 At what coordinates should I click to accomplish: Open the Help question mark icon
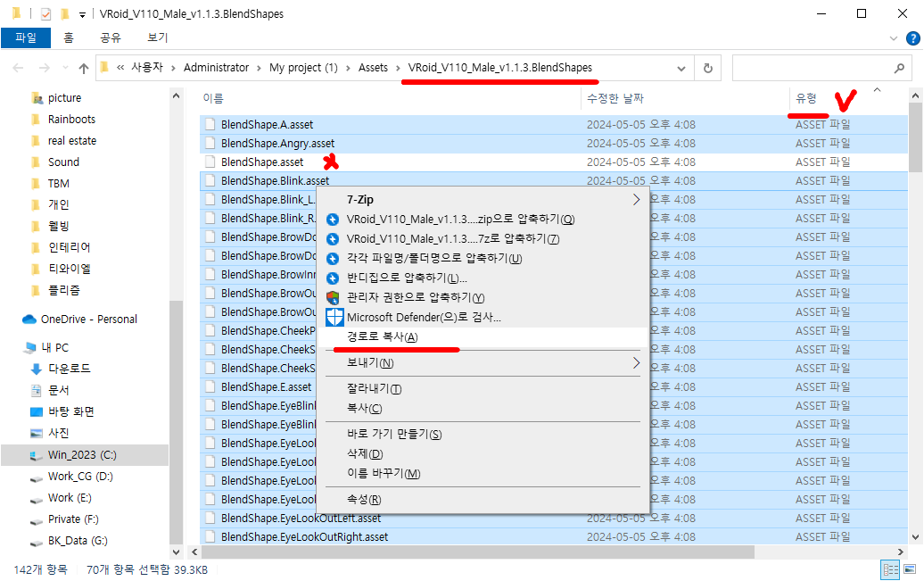tap(912, 38)
